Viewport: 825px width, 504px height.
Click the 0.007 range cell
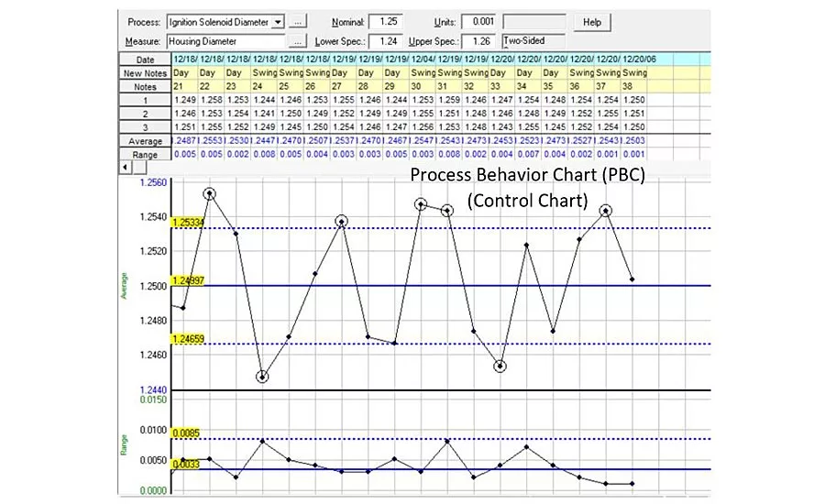(x=529, y=154)
